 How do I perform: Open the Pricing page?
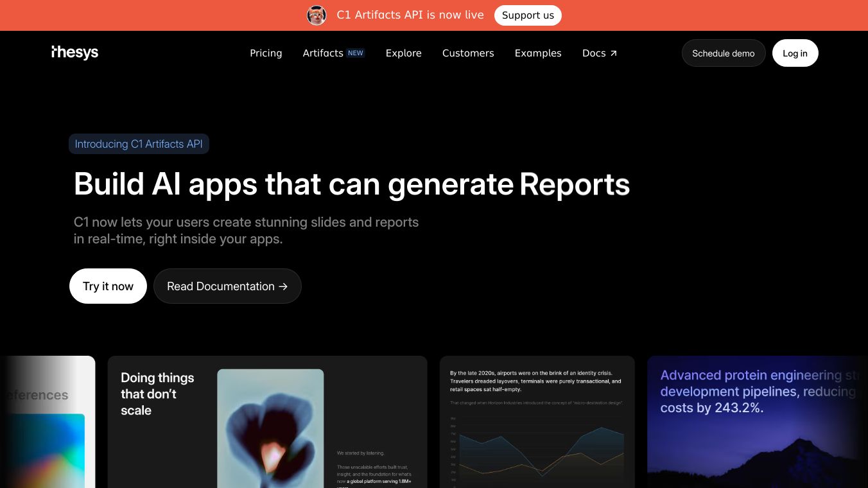click(266, 53)
